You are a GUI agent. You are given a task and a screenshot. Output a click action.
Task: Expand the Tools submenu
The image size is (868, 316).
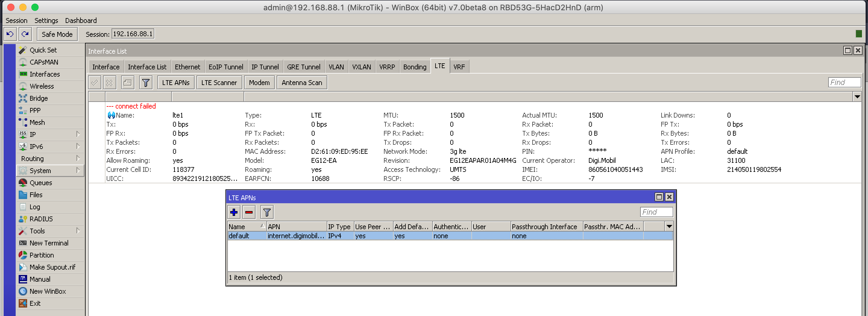coord(78,231)
